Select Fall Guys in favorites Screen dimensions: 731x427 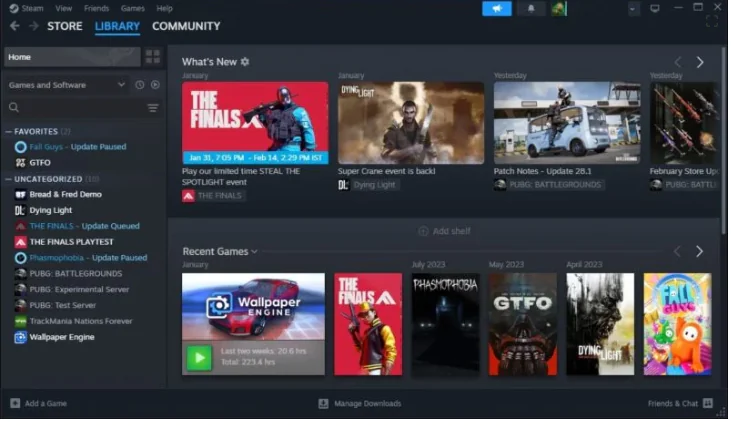[77, 147]
